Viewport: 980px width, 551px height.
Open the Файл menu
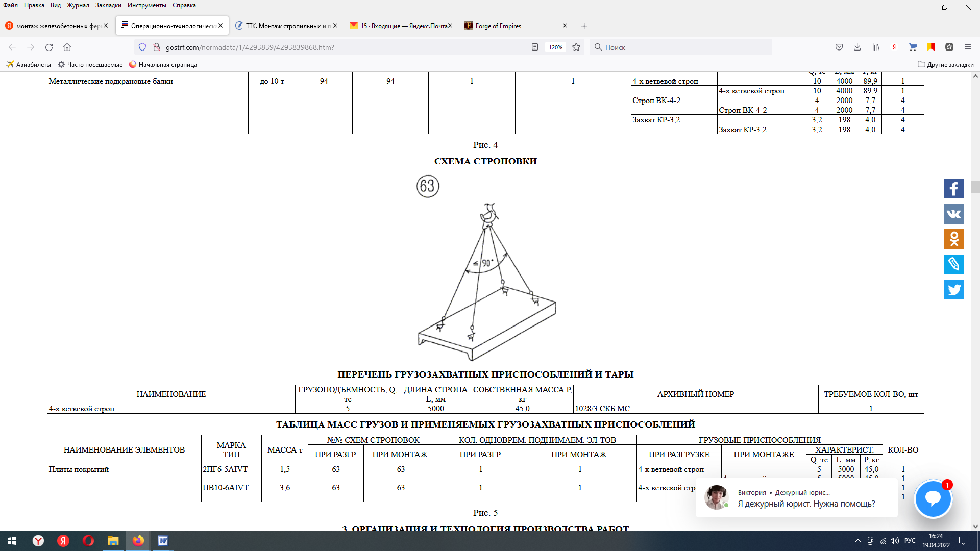(x=10, y=5)
